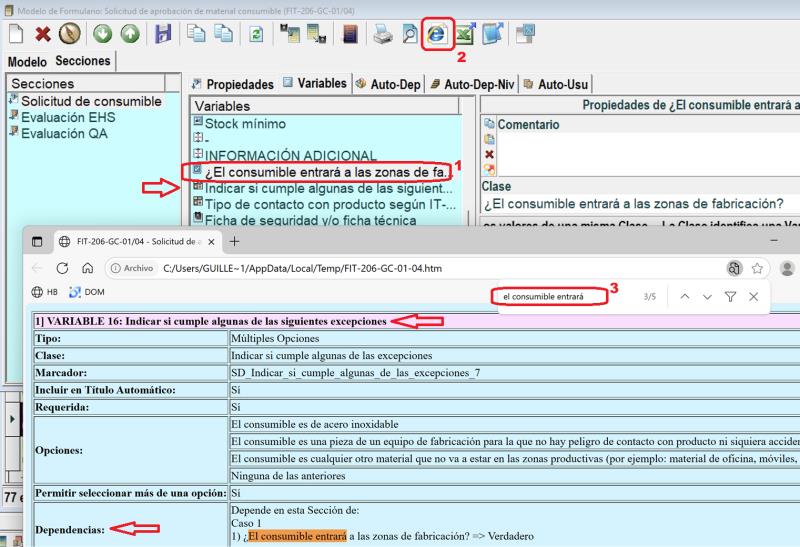This screenshot has width=800, height=547.
Task: Open a new browser tab
Action: (235, 241)
